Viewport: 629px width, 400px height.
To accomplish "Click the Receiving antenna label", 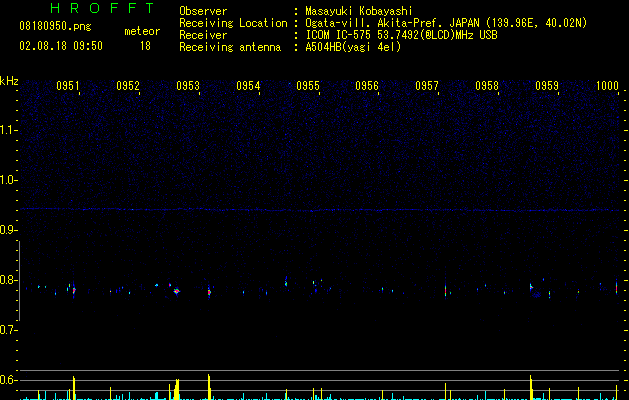I will (x=230, y=47).
